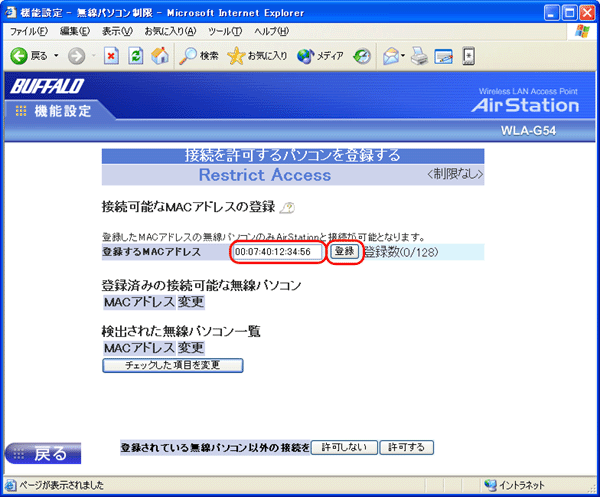This screenshot has width=600, height=497.
Task: Open the ファイル(F) menu
Action: (x=28, y=32)
